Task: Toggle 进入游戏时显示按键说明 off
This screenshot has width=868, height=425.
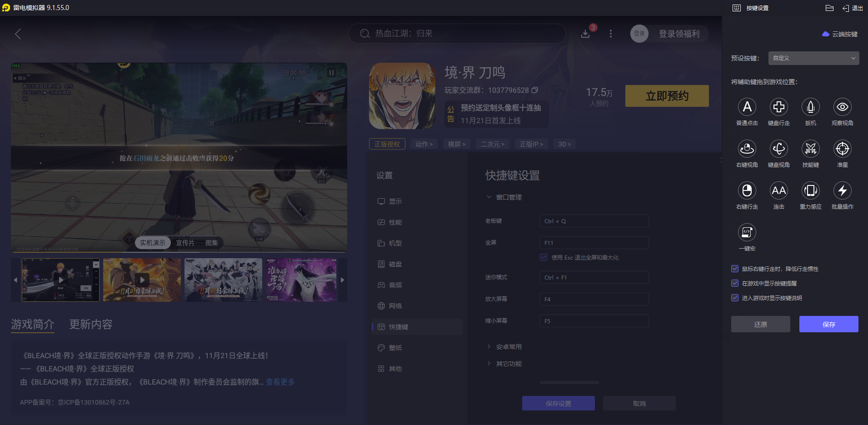Action: click(x=735, y=298)
